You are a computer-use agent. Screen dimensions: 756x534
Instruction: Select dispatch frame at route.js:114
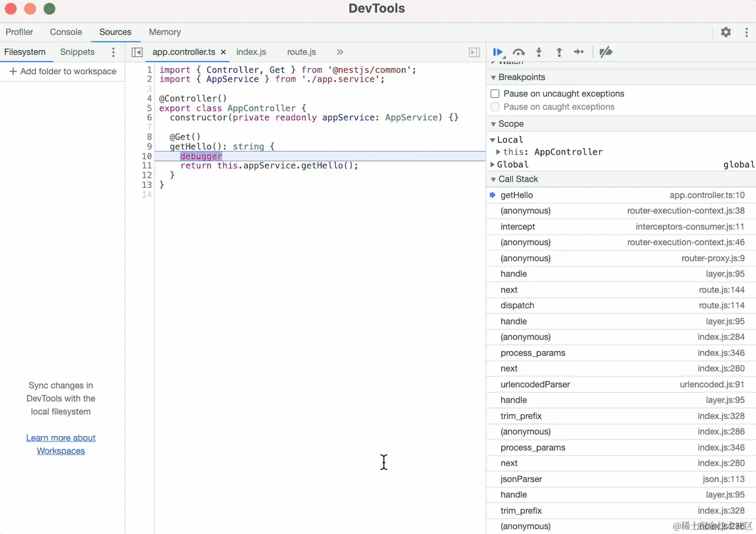pyautogui.click(x=621, y=305)
